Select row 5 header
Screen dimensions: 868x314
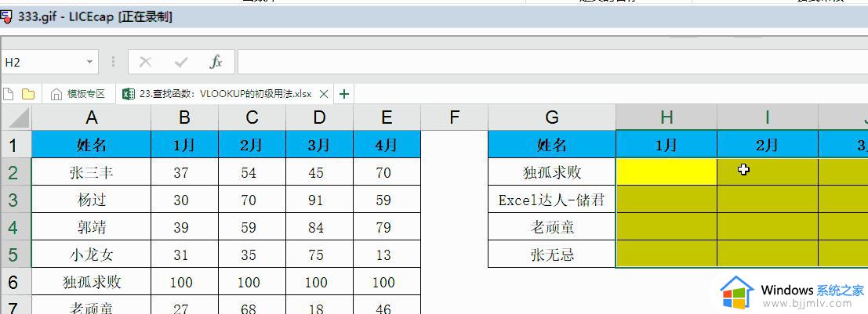point(16,254)
